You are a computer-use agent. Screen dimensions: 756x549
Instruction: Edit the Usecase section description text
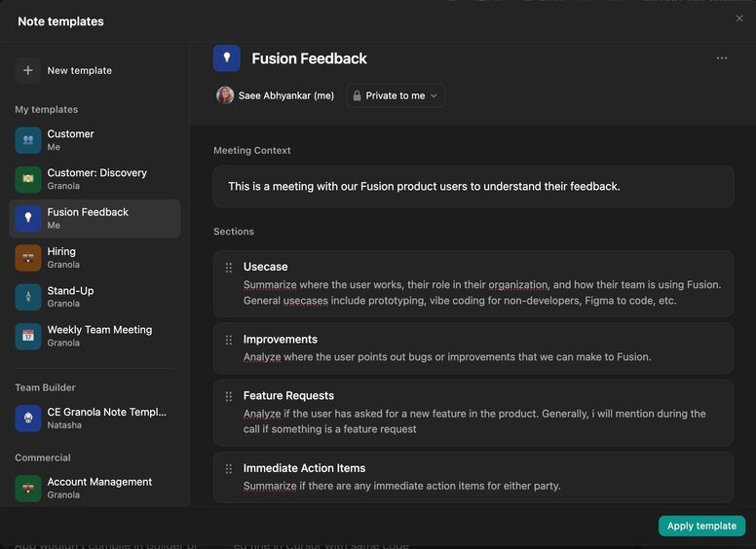[482, 293]
